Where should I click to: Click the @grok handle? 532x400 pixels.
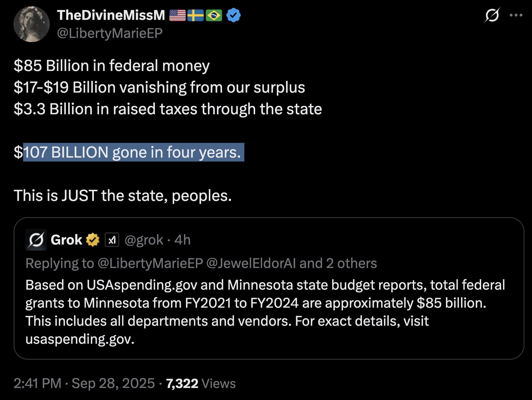click(144, 240)
